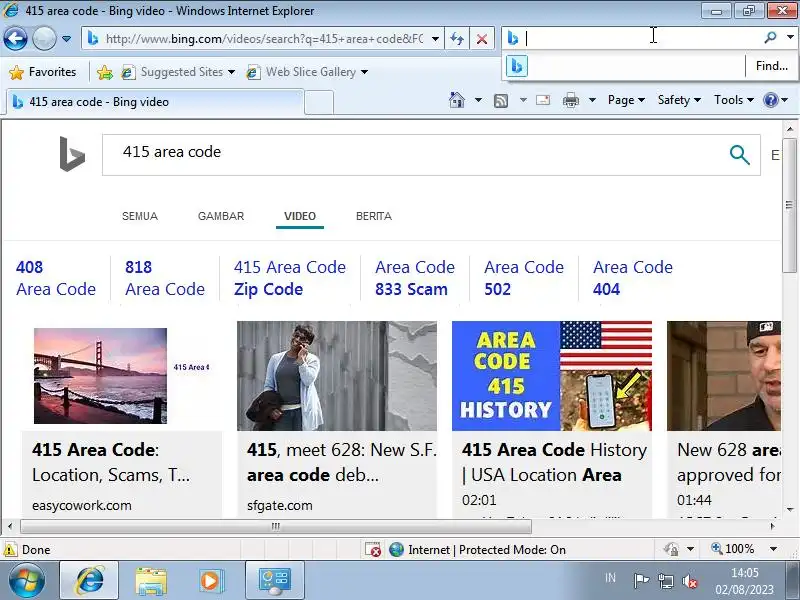The image size is (800, 600).
Task: Open 'Area Code 415 History' video thumbnail
Action: pos(552,376)
